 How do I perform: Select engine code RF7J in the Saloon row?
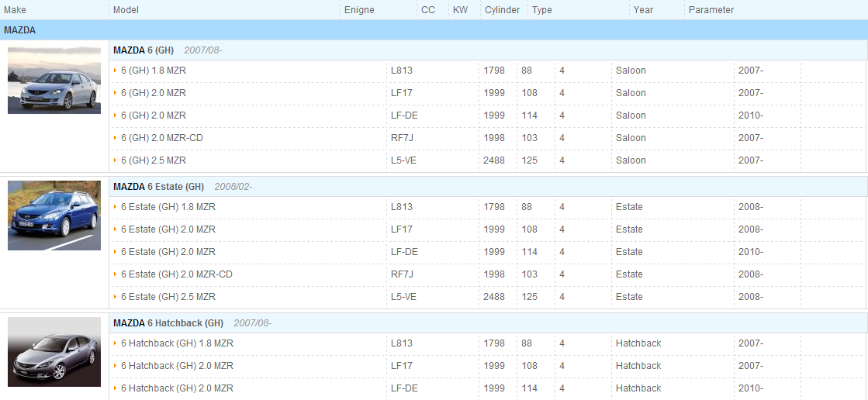[x=402, y=138]
